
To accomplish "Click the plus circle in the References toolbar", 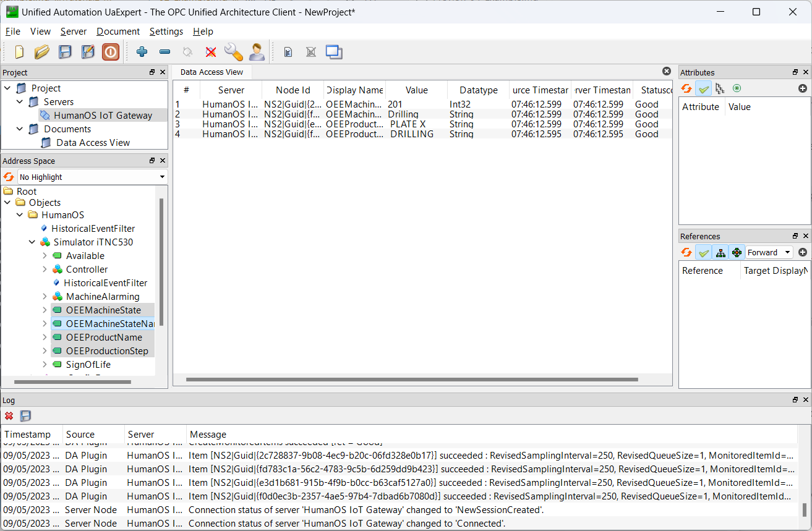I will click(803, 252).
